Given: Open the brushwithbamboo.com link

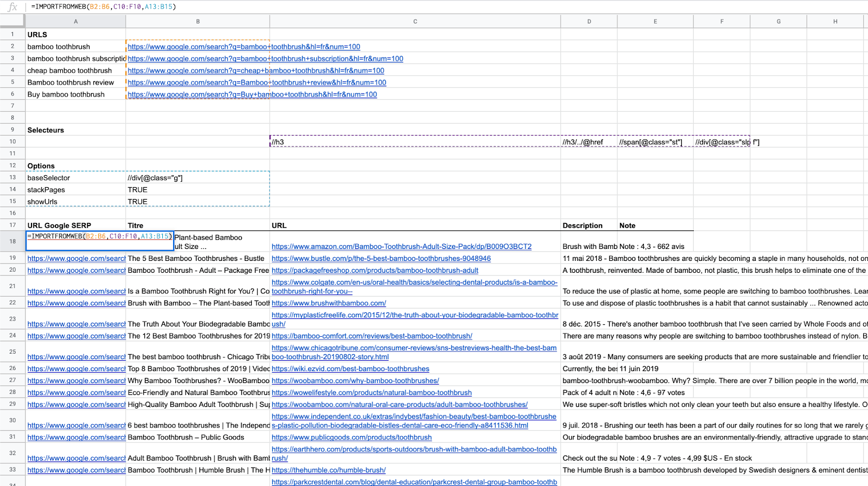Looking at the screenshot, I should (x=329, y=303).
